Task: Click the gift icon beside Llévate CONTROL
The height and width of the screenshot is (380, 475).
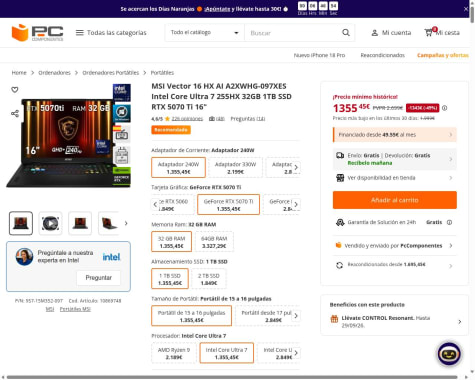Action: click(x=334, y=319)
